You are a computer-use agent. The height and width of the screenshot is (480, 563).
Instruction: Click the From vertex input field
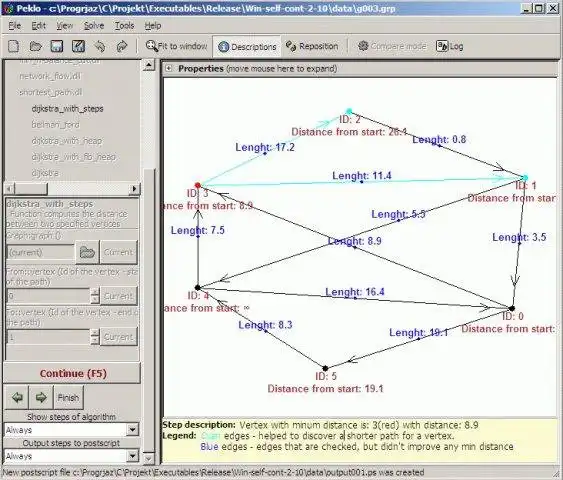tap(48, 296)
